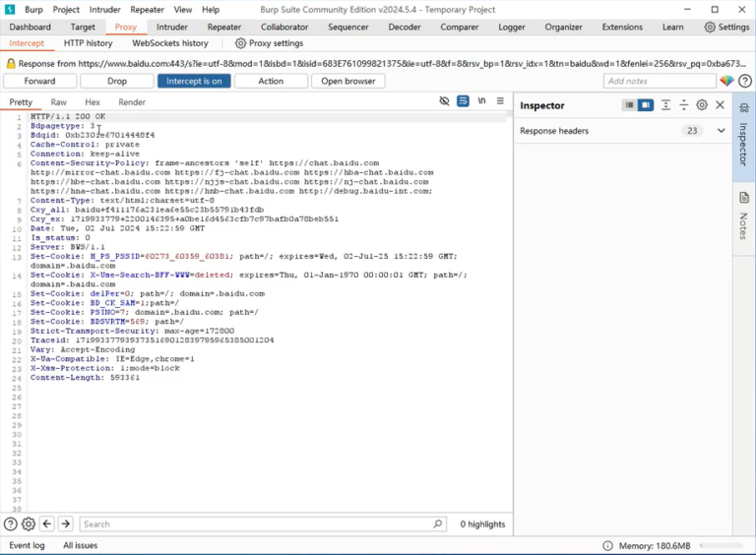Click the search help question icon
Viewport: 756px width, 555px height.
[10, 524]
